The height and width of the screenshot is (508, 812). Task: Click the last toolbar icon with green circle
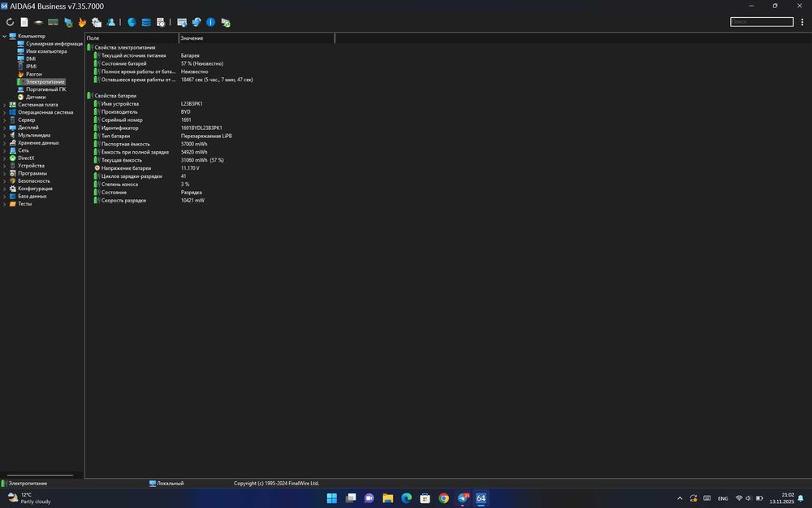(225, 22)
